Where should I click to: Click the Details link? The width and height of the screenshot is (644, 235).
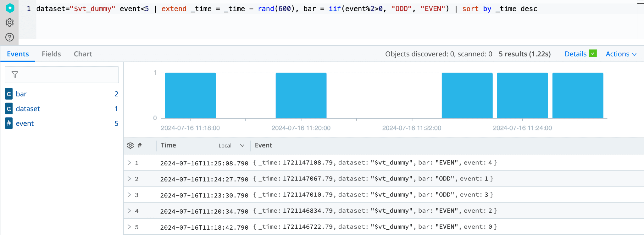pos(575,54)
